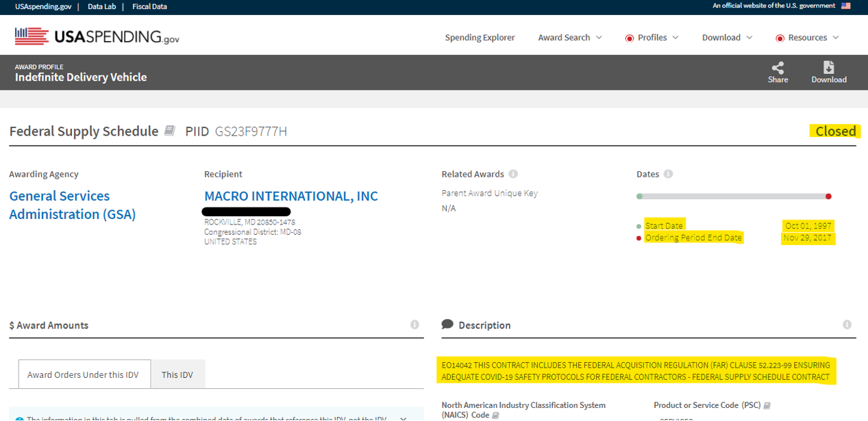The width and height of the screenshot is (868, 421).
Task: Click the Nov 29, 2017 date
Action: (x=808, y=238)
